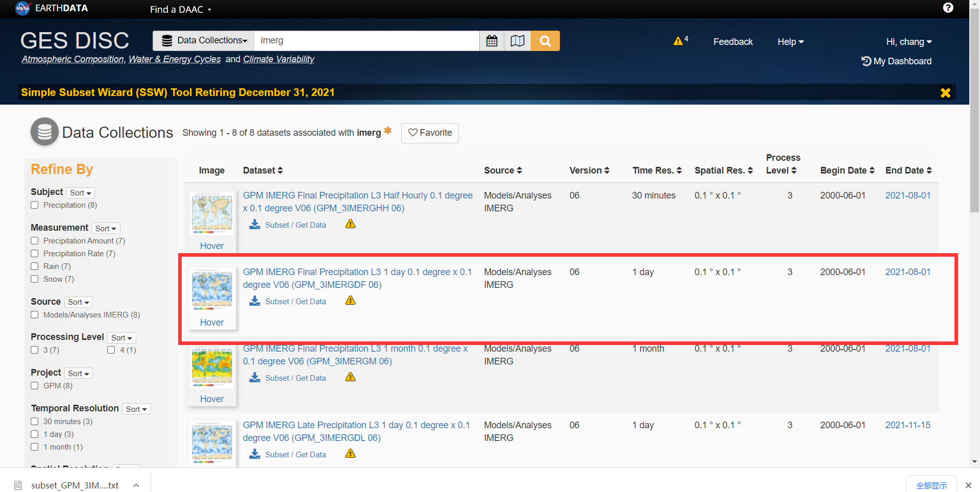Open the Data Collections search type dropdown
This screenshot has height=492, width=980.
204,41
